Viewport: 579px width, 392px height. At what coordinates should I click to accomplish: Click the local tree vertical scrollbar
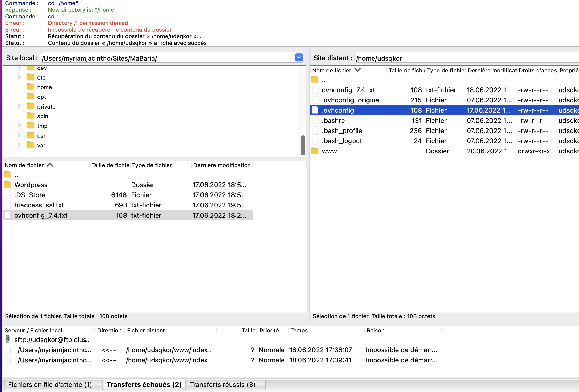(x=303, y=145)
